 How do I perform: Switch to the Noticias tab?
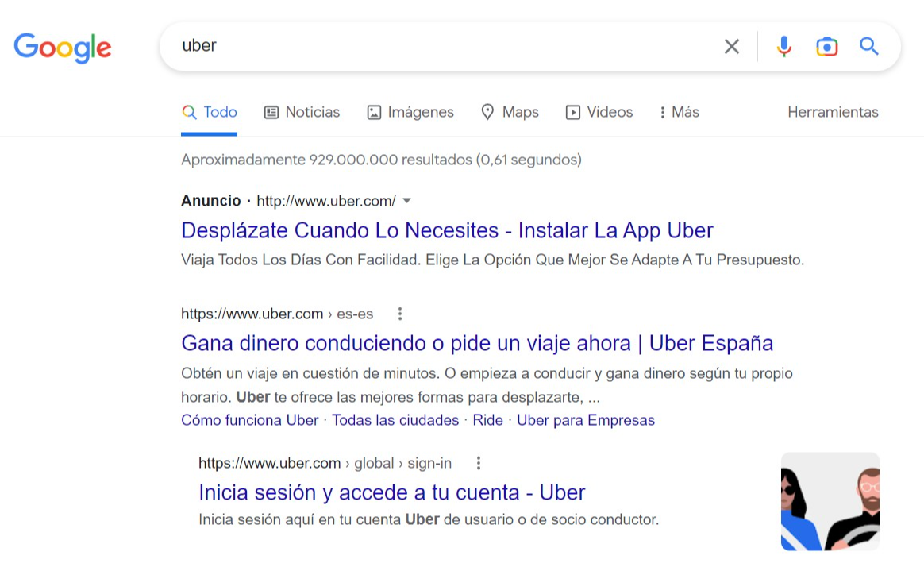(302, 112)
